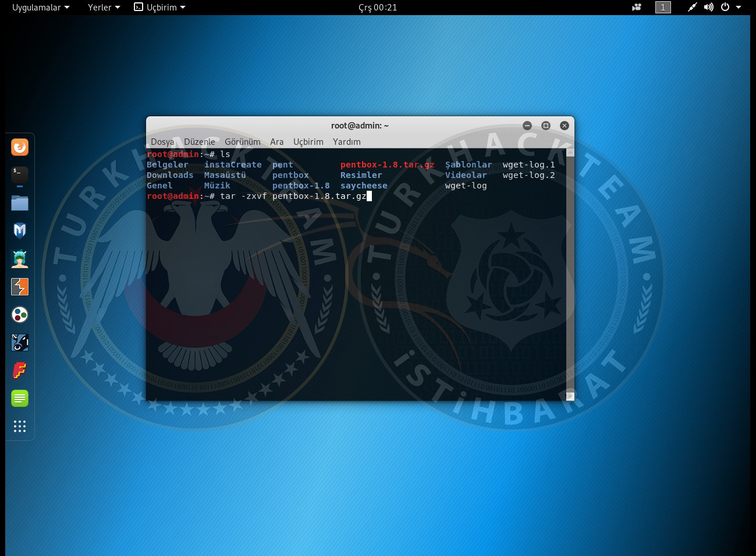
Task: Click the wget-log.1 file name
Action: click(x=529, y=165)
